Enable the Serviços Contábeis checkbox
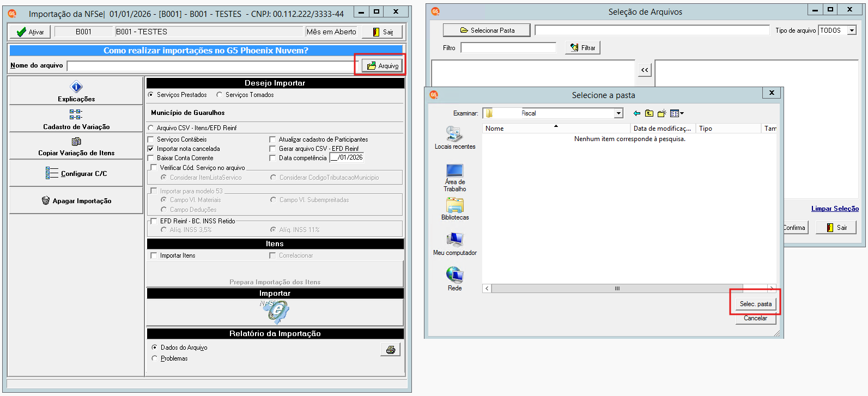868x396 pixels. coord(151,139)
